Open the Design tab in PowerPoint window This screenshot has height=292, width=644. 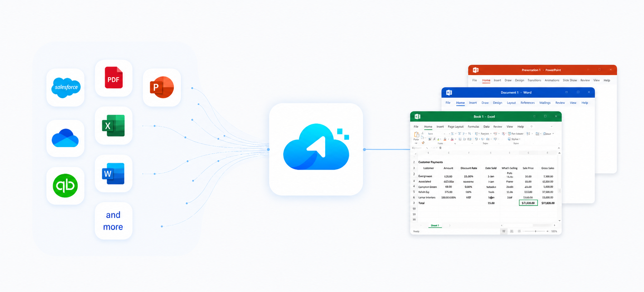(x=520, y=80)
